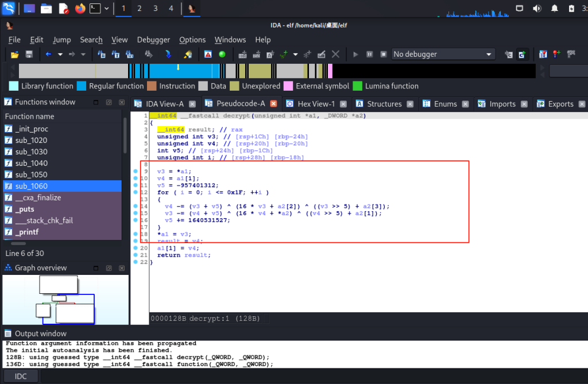Select __cxa_finalize in the function list

62,197
